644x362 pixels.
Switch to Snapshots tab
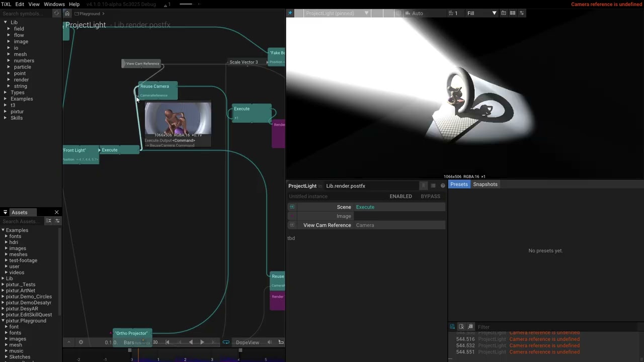485,185
